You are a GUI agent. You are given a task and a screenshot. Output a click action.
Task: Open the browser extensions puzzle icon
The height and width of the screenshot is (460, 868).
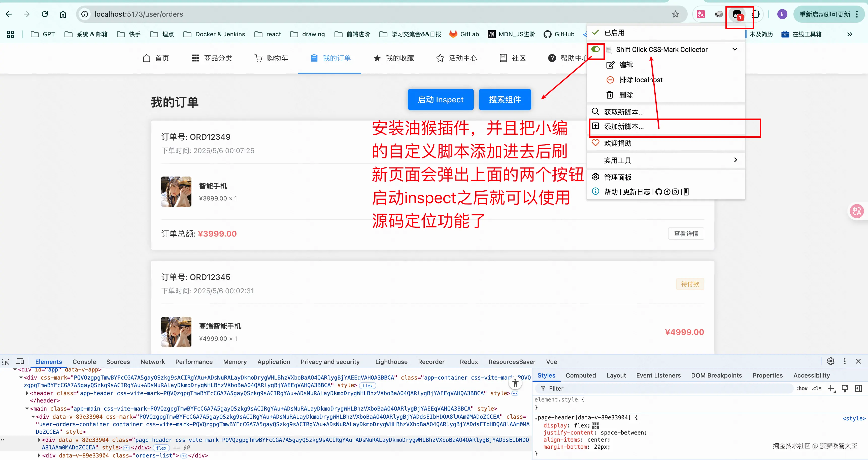click(755, 14)
